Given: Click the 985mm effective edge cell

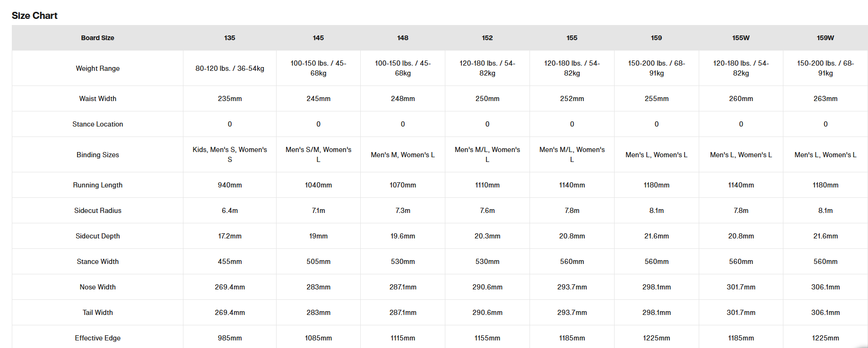Looking at the screenshot, I should 230,338.
